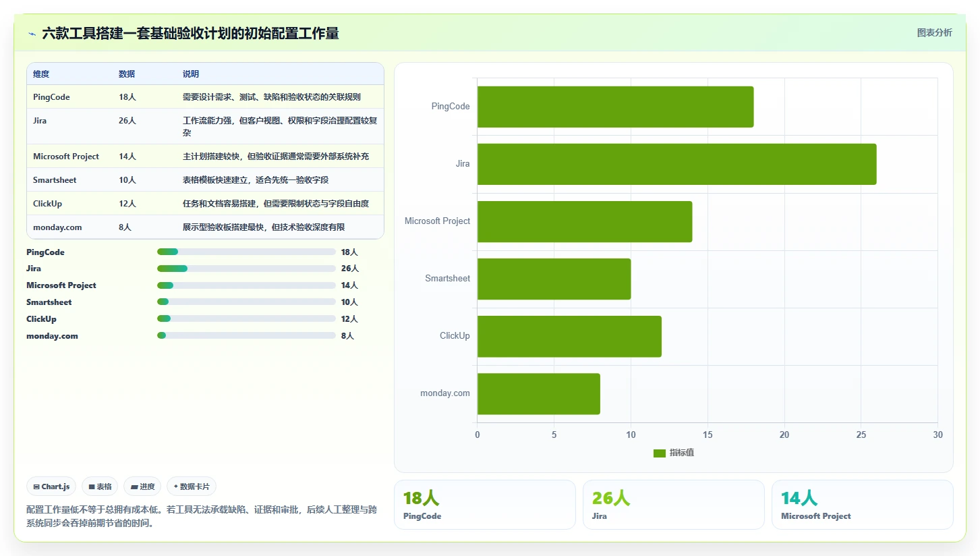This screenshot has width=980, height=556.
Task: Click the Microsoft Project chart bar
Action: click(585, 221)
